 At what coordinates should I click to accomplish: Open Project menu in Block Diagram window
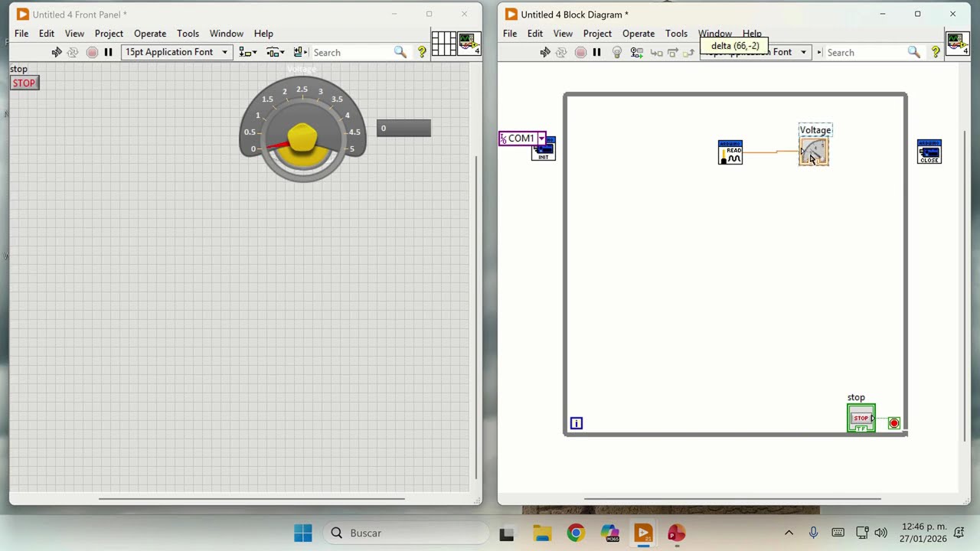597,34
